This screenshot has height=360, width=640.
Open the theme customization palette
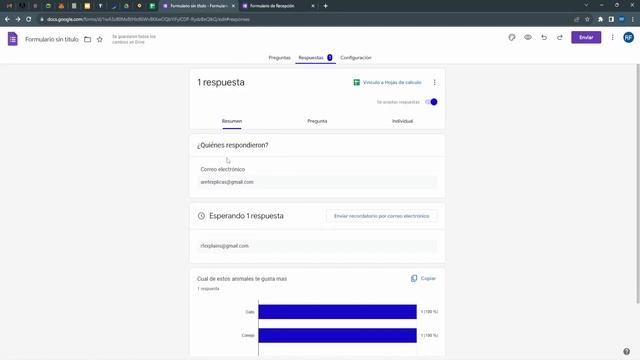[x=512, y=38]
